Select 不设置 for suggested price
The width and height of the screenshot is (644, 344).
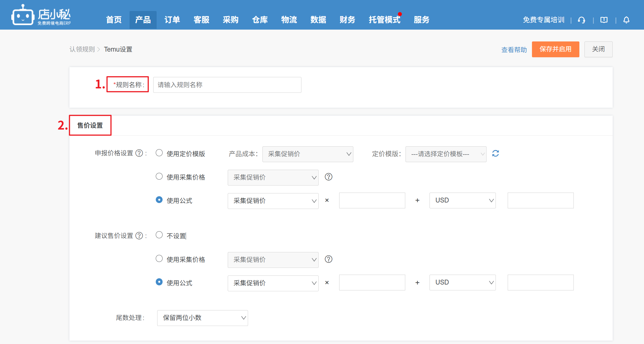(159, 235)
